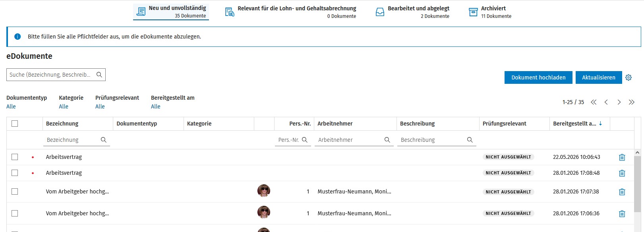The image size is (644, 232).
Task: Delete document provided 28.01.2026 17:06:36
Action: pyautogui.click(x=622, y=214)
